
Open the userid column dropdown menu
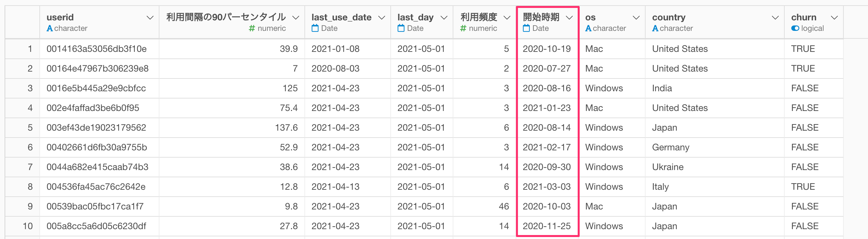(x=150, y=17)
